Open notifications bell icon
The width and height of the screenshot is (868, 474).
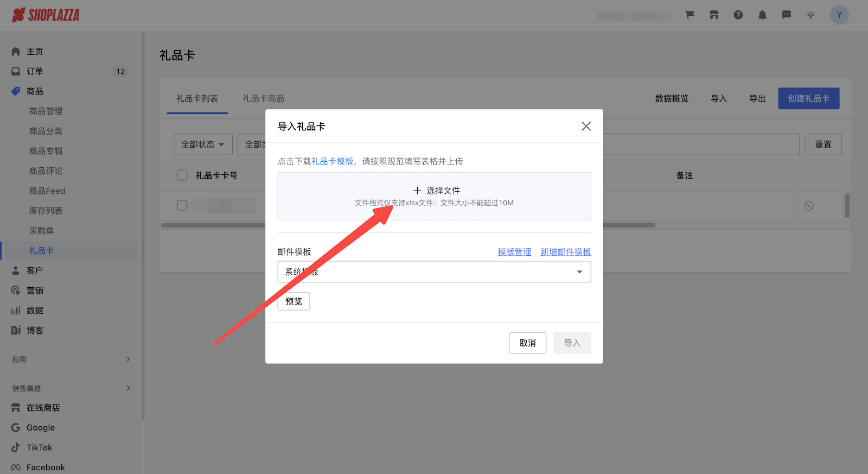pyautogui.click(x=762, y=15)
